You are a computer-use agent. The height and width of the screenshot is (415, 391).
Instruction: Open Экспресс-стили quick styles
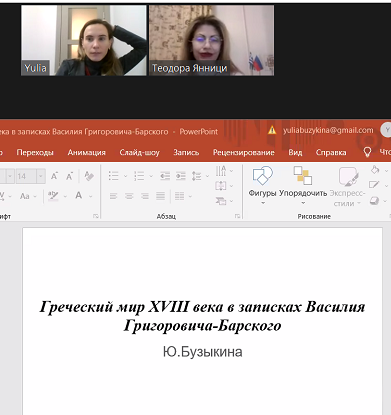coord(347,187)
